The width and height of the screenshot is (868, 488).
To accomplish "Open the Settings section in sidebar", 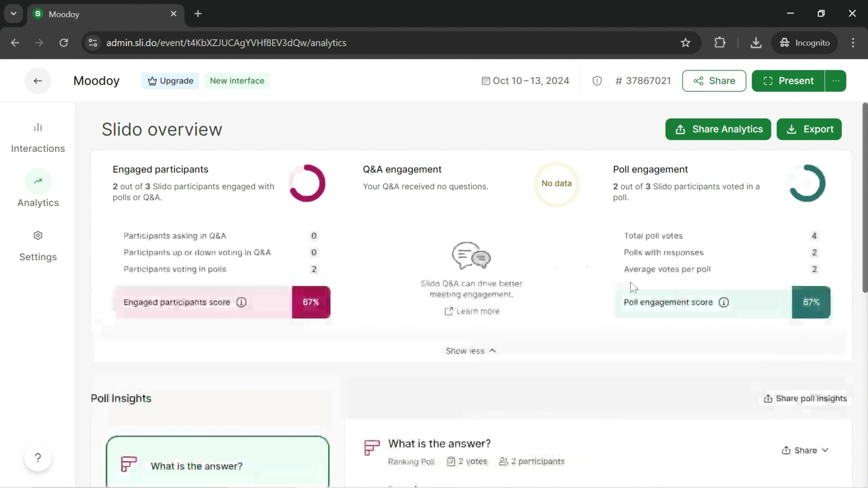I will 38,246.
